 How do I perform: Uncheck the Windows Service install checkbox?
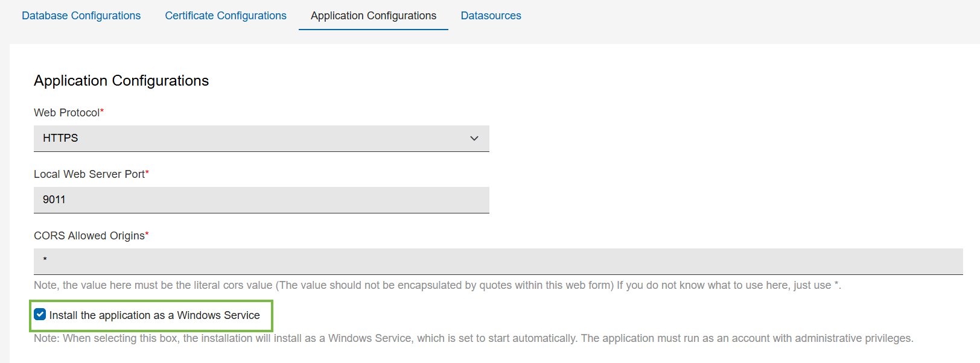point(40,314)
